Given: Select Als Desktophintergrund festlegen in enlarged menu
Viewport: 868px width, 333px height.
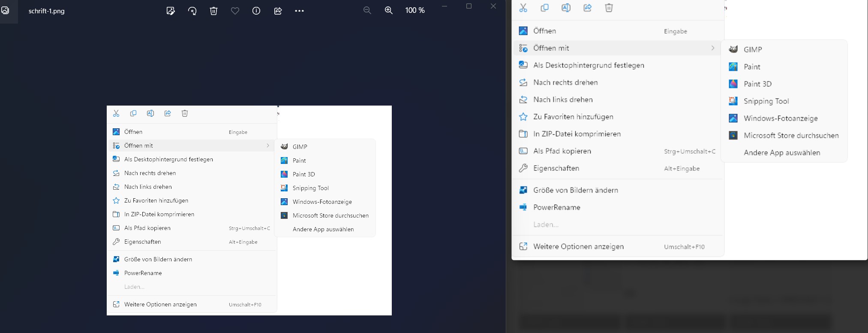Looking at the screenshot, I should coord(618,65).
